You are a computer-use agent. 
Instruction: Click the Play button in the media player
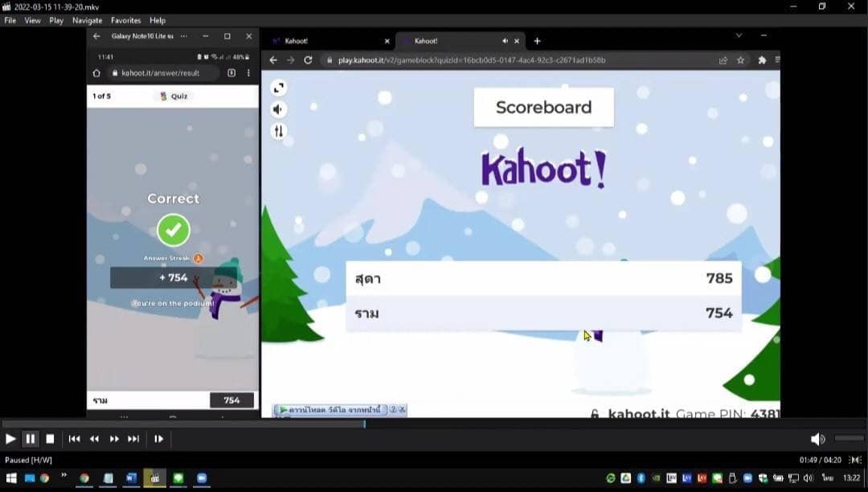coord(10,439)
